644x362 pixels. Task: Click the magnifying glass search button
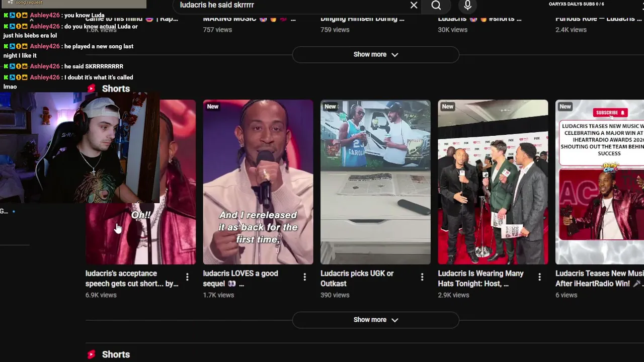coord(436,5)
